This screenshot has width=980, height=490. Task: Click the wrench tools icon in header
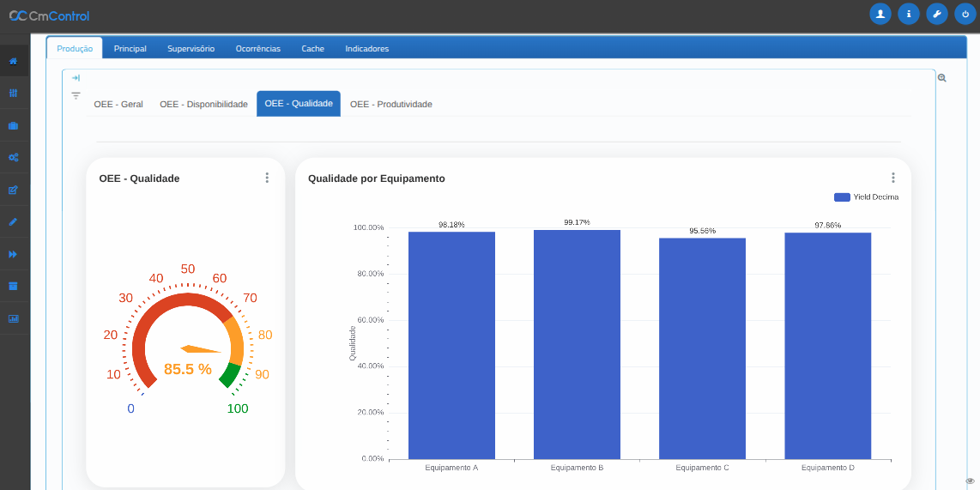936,15
